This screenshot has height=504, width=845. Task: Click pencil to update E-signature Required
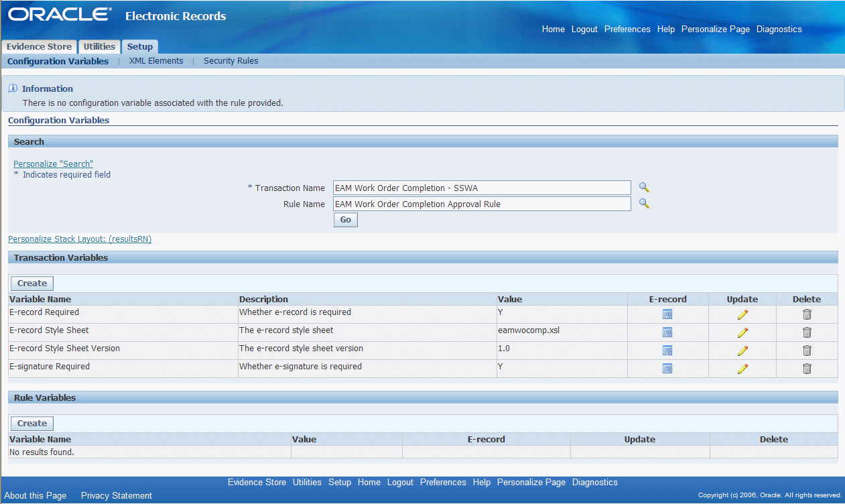point(742,369)
